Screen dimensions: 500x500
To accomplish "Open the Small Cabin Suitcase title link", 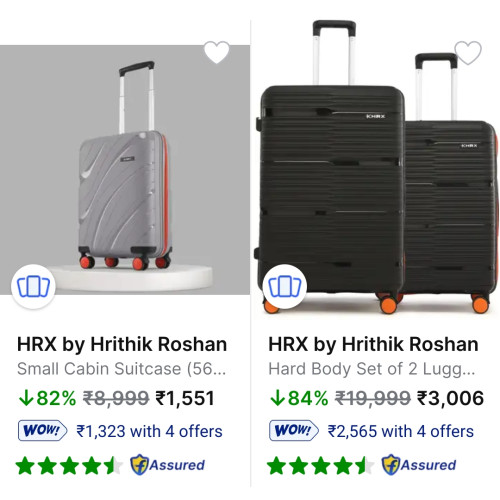I will pyautogui.click(x=122, y=369).
